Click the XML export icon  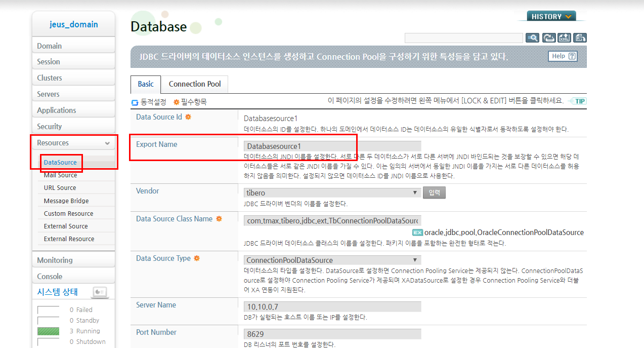point(564,38)
